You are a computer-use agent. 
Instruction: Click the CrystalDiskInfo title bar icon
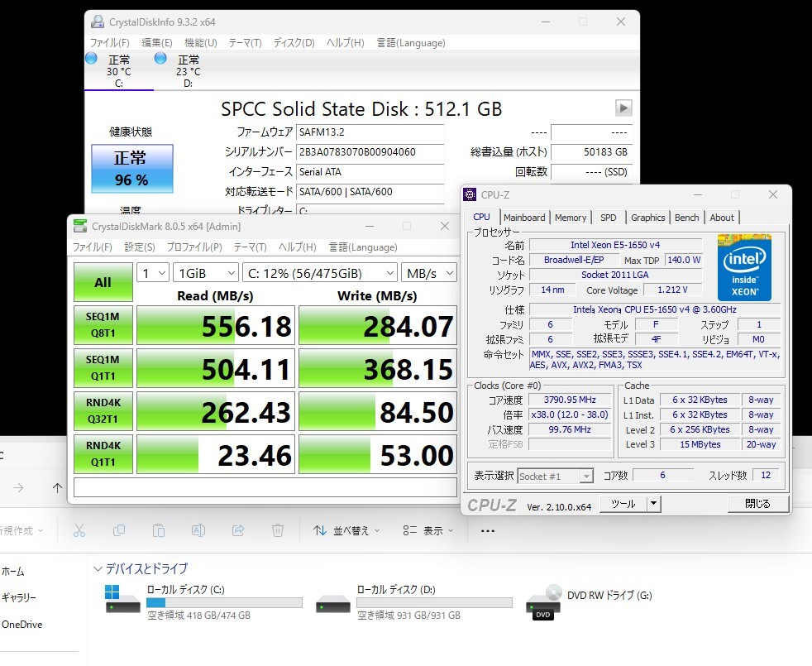(x=98, y=22)
